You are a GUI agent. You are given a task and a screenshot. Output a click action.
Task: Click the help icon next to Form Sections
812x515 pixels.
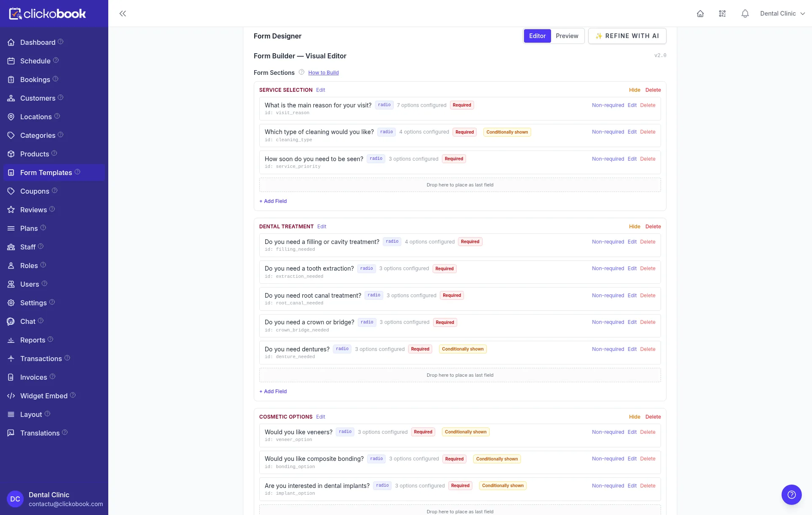point(302,72)
